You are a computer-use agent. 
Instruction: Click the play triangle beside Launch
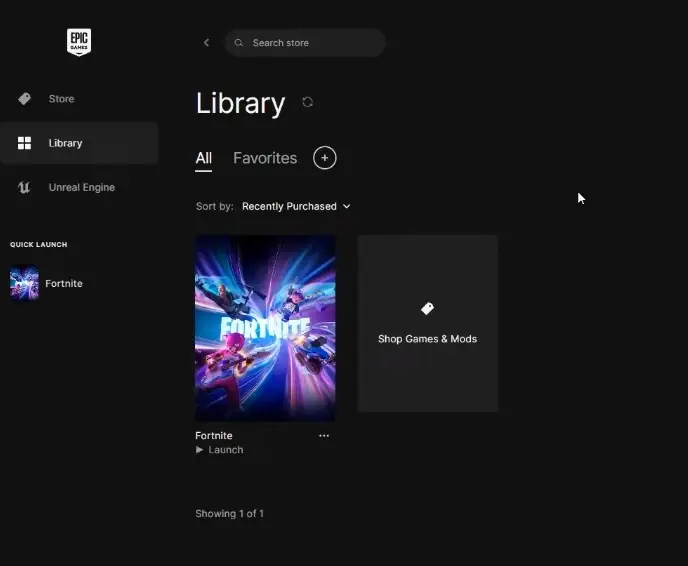coord(200,450)
